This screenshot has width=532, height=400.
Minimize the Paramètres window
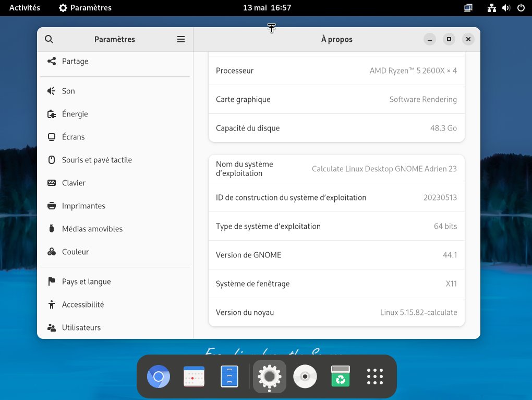coord(430,39)
